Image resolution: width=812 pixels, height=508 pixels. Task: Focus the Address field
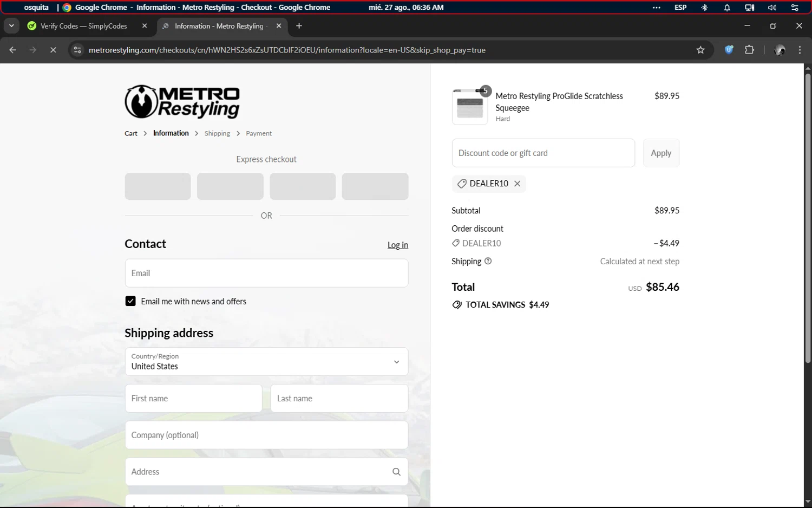pyautogui.click(x=266, y=472)
